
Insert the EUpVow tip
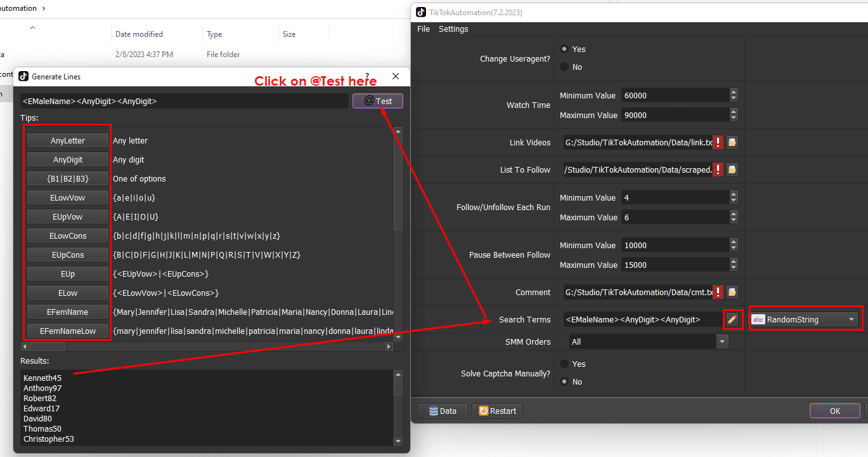(68, 217)
